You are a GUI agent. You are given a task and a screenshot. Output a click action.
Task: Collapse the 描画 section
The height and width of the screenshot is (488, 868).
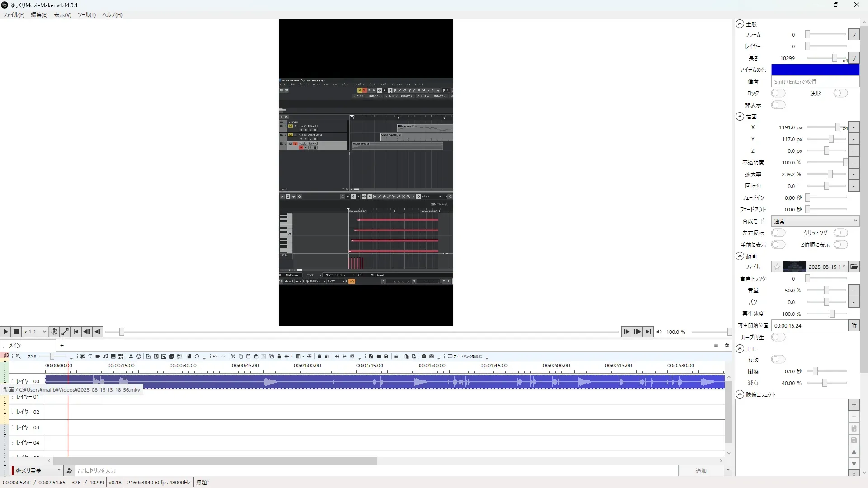coord(740,117)
